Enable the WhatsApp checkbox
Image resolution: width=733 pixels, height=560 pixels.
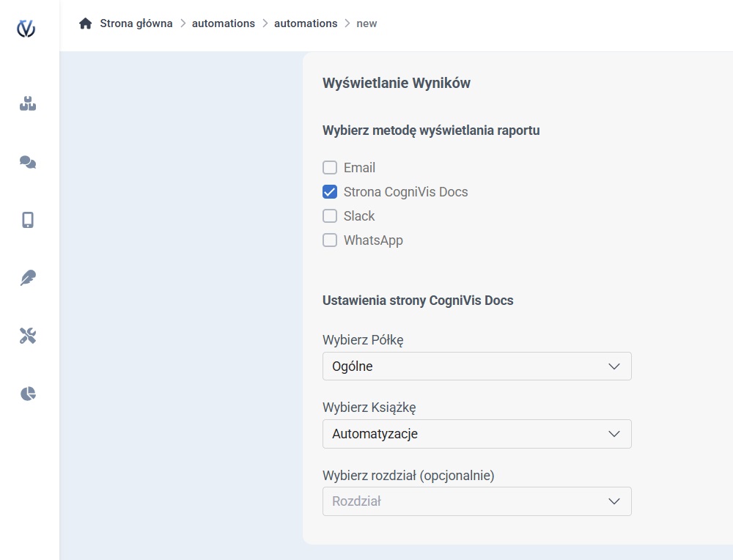click(x=330, y=240)
